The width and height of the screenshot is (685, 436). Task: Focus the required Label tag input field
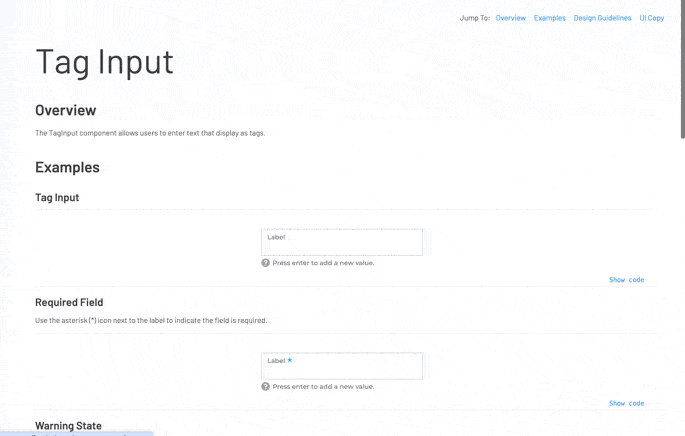click(342, 366)
